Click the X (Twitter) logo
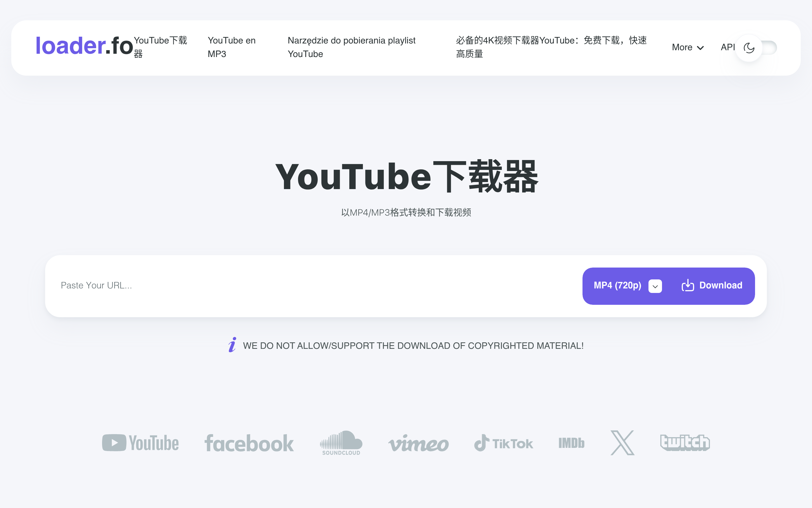The width and height of the screenshot is (812, 508). coord(623,443)
